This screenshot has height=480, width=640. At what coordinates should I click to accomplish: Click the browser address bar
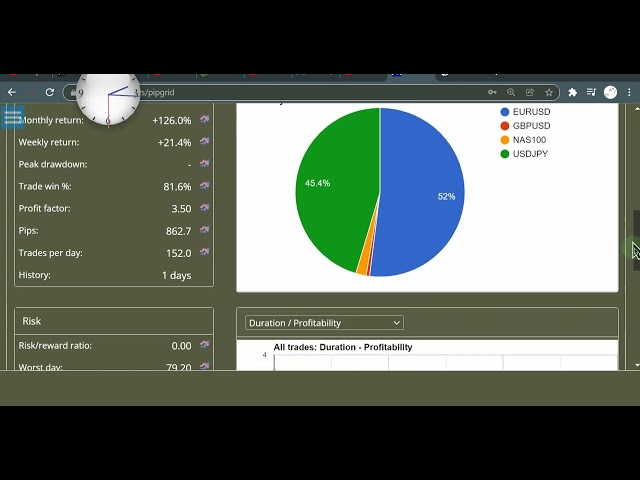(x=300, y=92)
